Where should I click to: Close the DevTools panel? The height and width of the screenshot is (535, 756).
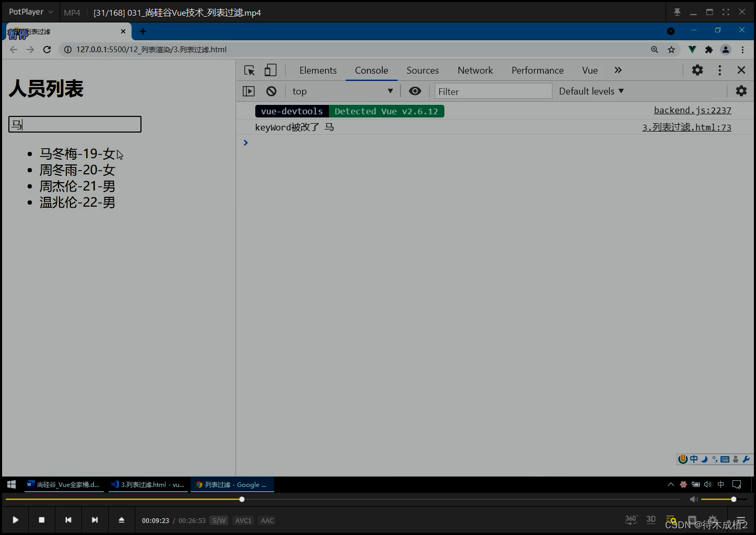[741, 70]
